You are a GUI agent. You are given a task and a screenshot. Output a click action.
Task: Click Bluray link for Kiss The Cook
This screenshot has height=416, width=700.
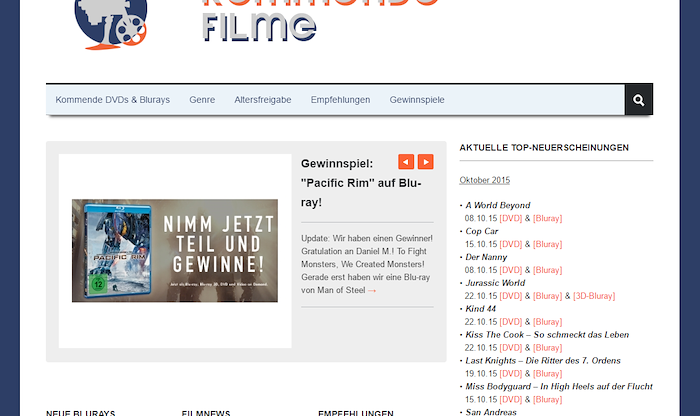point(548,348)
